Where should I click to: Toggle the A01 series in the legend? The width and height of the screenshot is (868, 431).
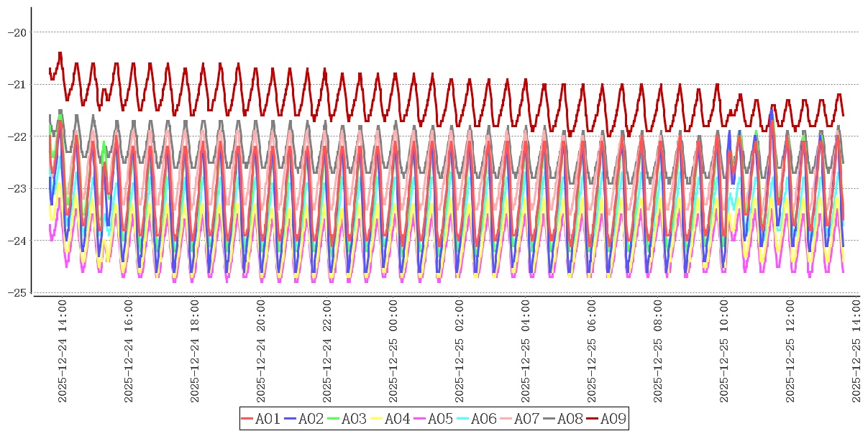[268, 419]
